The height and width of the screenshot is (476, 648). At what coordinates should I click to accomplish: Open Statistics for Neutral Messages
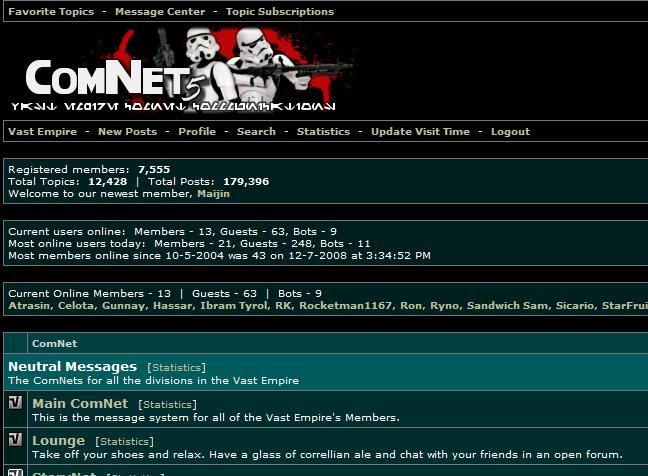coord(176,367)
